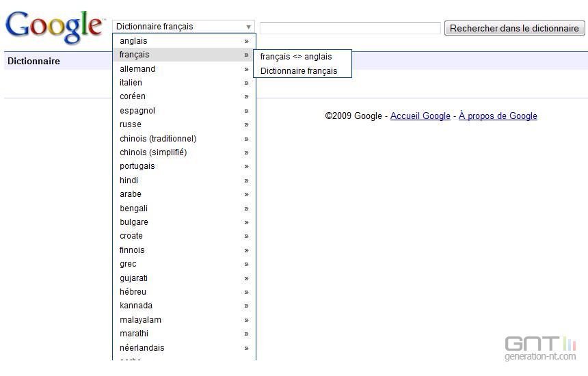Expand the russe submenu arrow
The height and width of the screenshot is (376, 588).
[x=246, y=124]
